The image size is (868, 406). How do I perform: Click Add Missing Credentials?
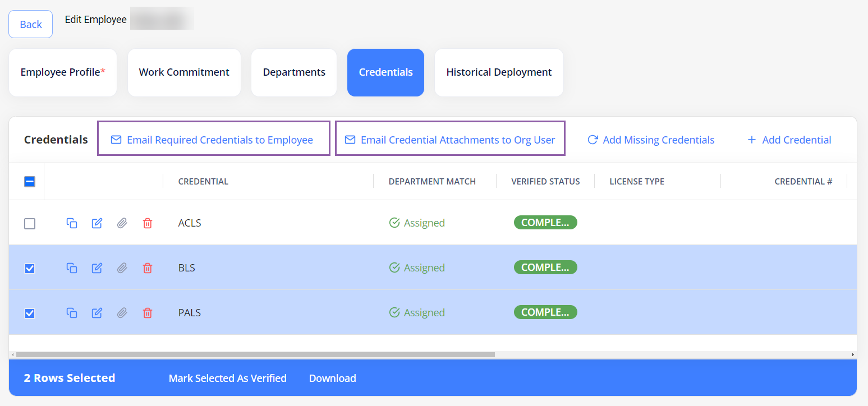tap(651, 140)
